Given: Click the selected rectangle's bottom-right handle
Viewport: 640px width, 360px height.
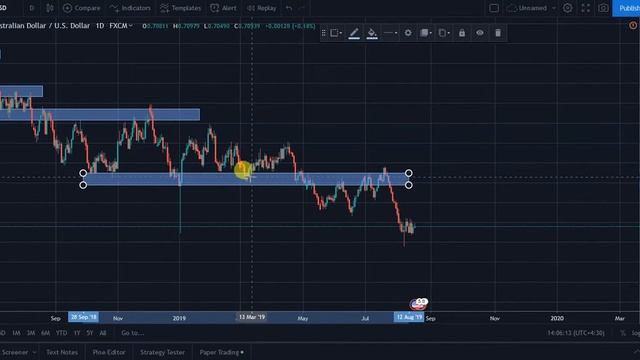Looking at the screenshot, I should (x=409, y=185).
